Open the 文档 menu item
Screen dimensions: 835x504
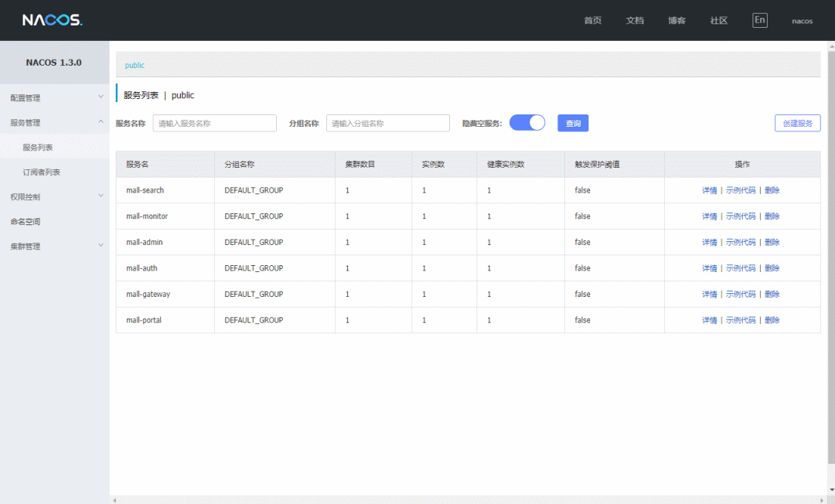pos(635,21)
